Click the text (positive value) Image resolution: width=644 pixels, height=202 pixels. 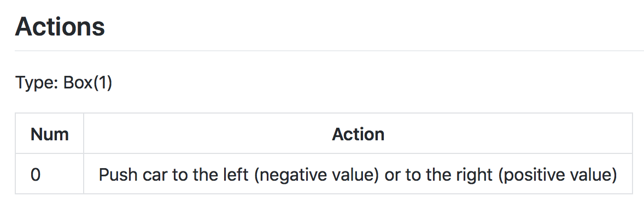pyautogui.click(x=558, y=175)
